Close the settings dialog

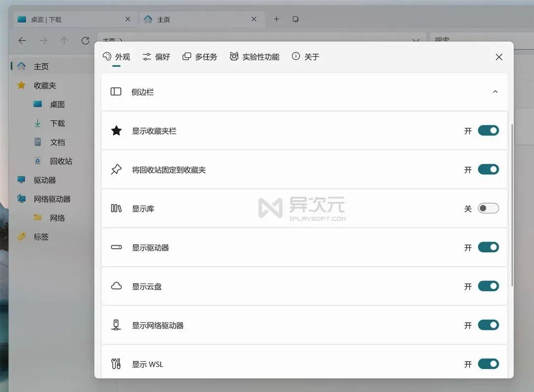(499, 57)
